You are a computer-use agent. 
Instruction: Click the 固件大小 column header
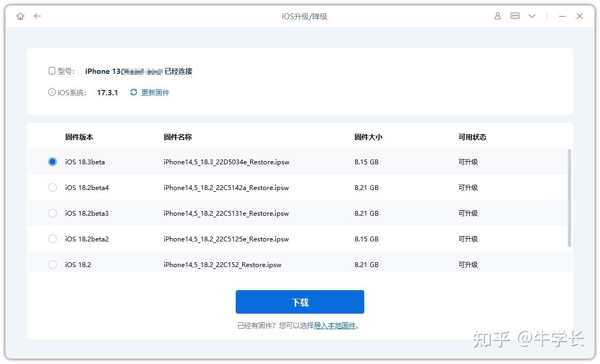(x=368, y=137)
